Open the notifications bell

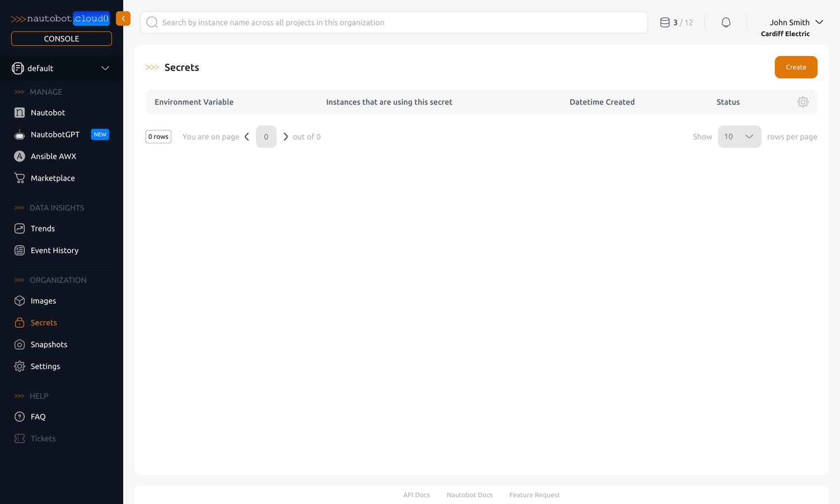coord(726,22)
